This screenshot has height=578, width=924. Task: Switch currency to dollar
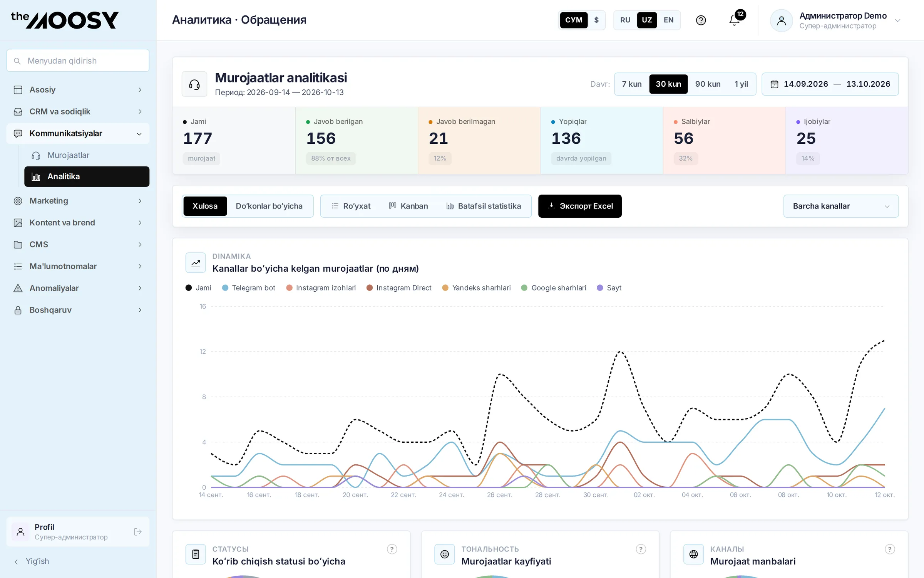click(596, 20)
